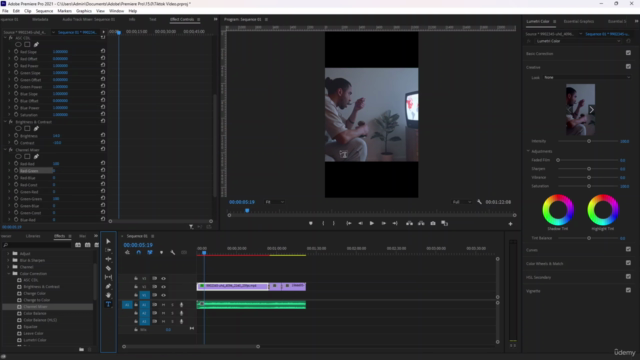
Task: Open timeline display settings wrench
Action: point(173,253)
